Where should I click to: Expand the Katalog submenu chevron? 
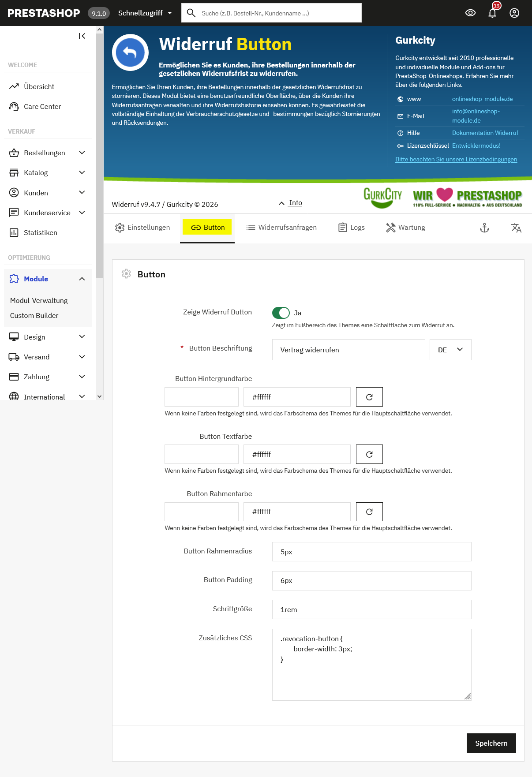pos(82,172)
